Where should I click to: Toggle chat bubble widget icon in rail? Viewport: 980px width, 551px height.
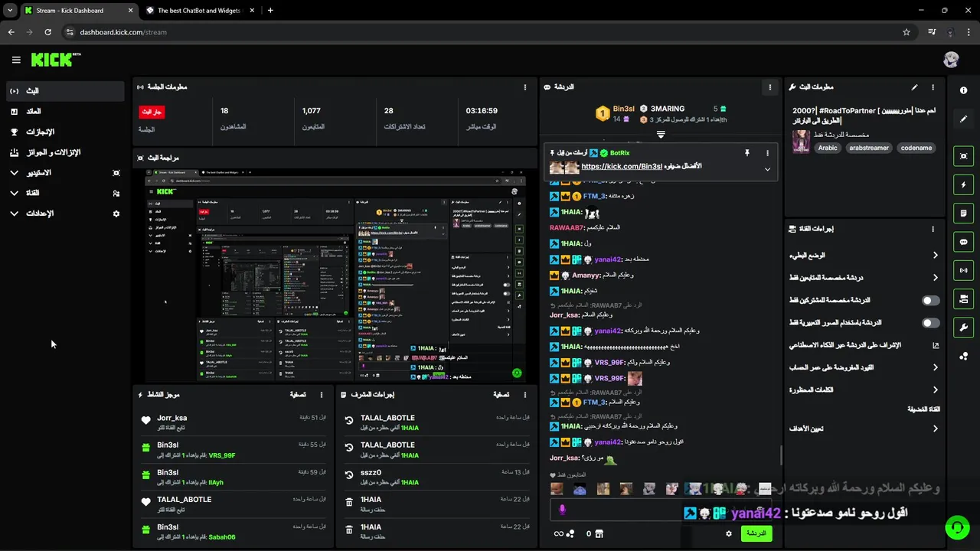(963, 242)
